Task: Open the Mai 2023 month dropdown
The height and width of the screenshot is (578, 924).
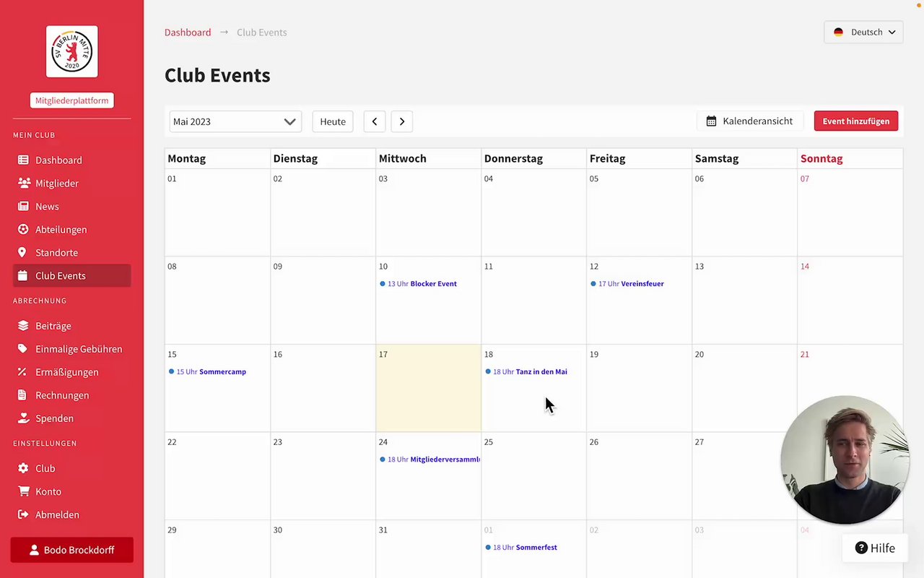Action: (235, 121)
